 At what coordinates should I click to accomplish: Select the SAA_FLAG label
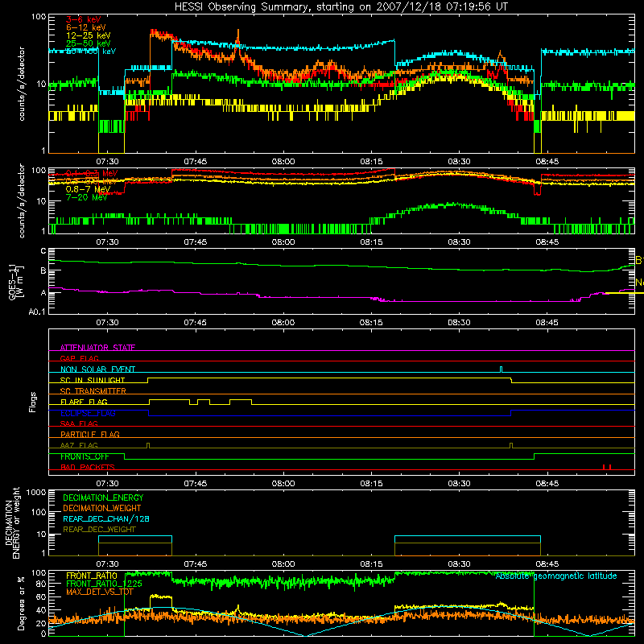79,423
